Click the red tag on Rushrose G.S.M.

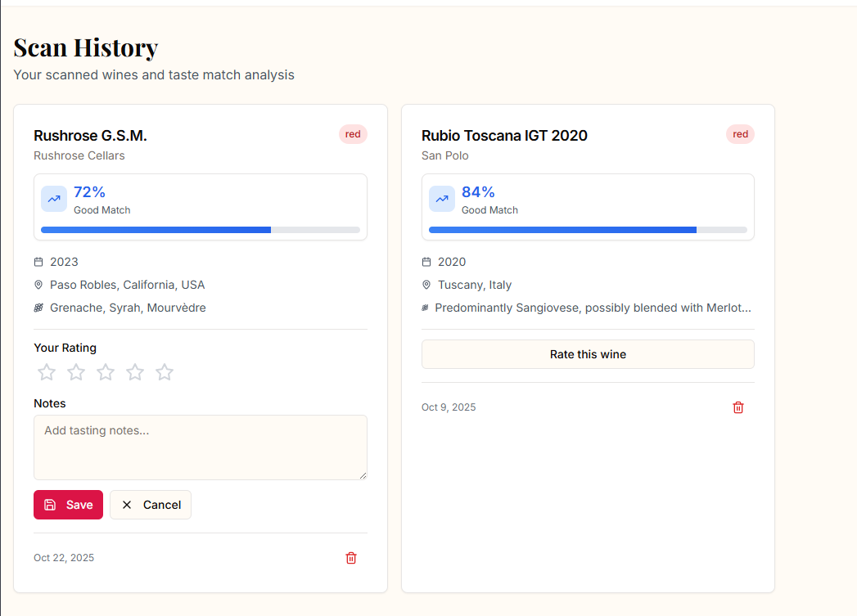pyautogui.click(x=353, y=134)
